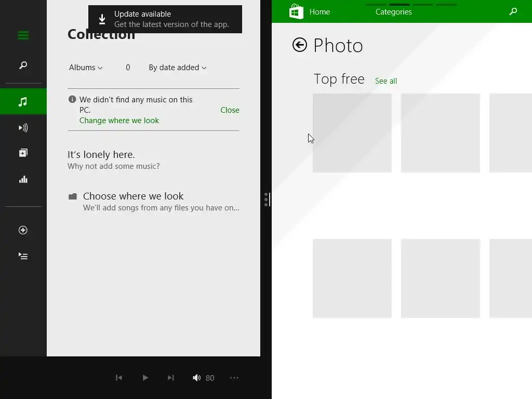
Task: Click the info icon beside no-music message
Action: (72, 99)
